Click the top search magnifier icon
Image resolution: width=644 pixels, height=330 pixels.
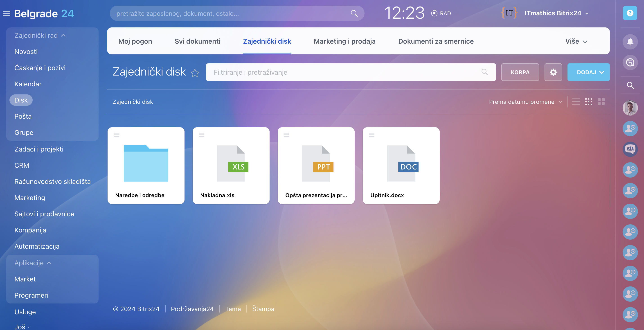tap(354, 13)
